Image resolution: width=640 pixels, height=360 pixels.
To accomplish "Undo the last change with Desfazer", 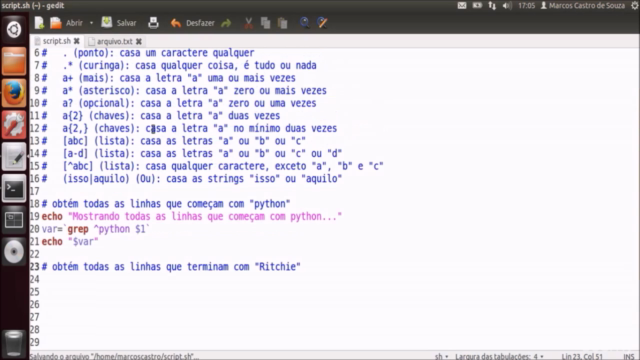I will (192, 23).
